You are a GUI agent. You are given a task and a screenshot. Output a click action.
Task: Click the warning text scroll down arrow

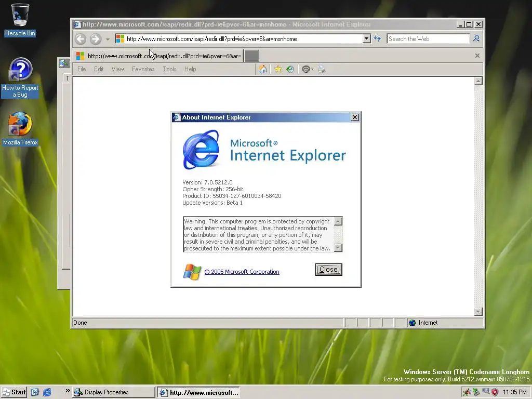click(338, 248)
